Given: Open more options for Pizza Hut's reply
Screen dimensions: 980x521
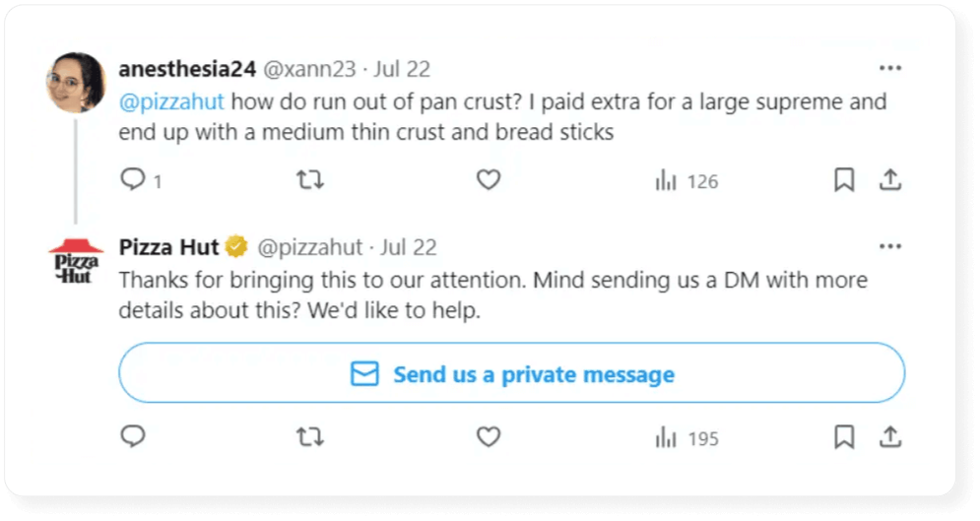Looking at the screenshot, I should [x=889, y=246].
